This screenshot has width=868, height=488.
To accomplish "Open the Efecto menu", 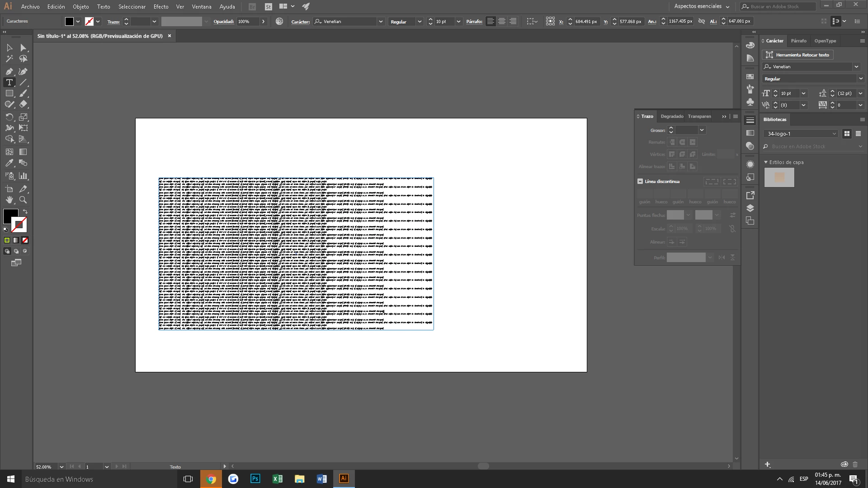I will [x=160, y=7].
